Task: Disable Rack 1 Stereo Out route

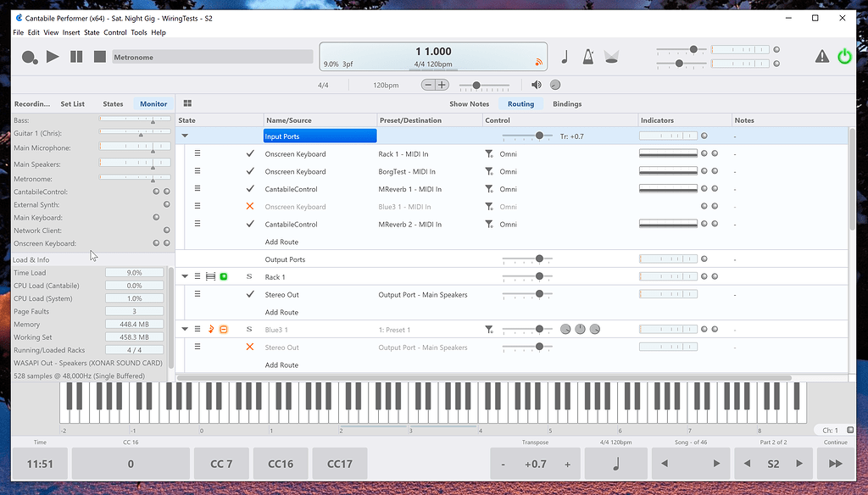Action: tap(250, 295)
